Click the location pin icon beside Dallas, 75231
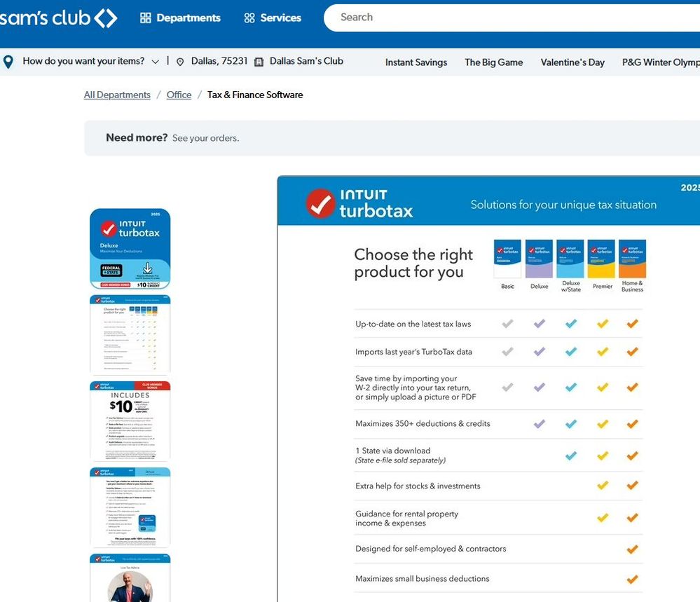This screenshot has width=700, height=602. [180, 62]
